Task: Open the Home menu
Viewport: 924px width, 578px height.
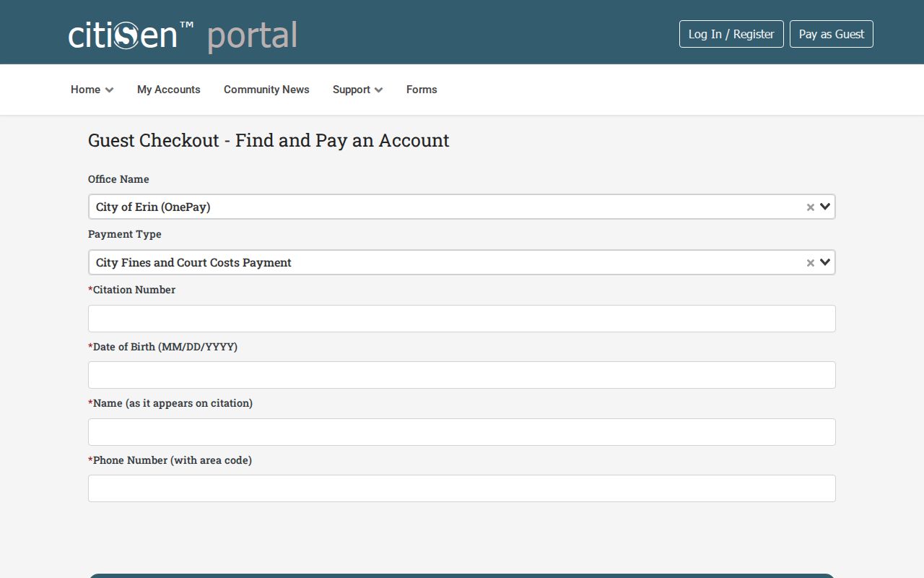Action: point(92,90)
